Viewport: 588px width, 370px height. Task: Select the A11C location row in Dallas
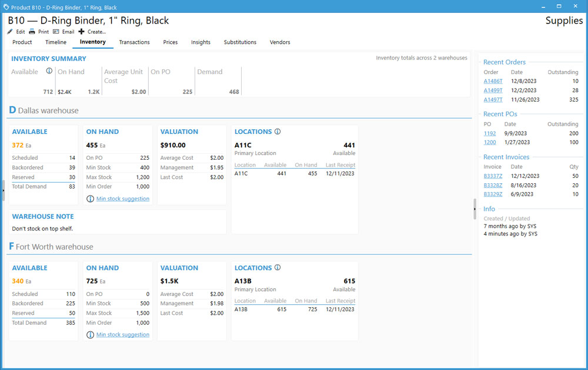point(294,174)
